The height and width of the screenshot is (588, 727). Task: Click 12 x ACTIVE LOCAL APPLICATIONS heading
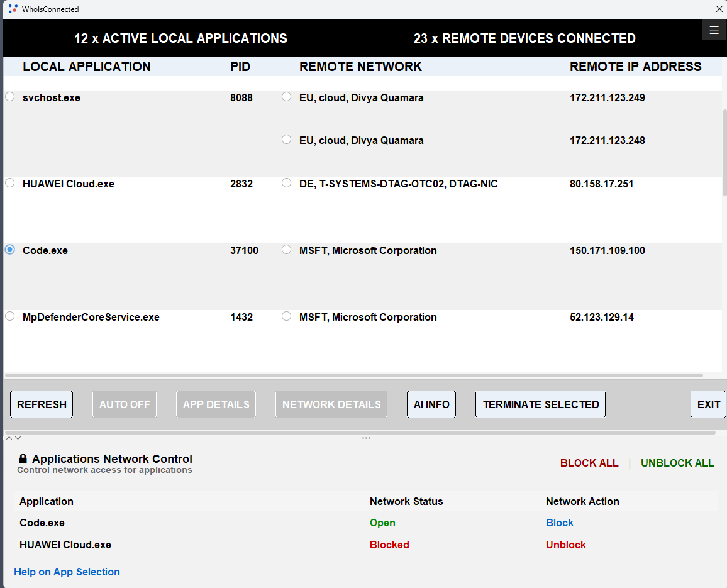(181, 38)
